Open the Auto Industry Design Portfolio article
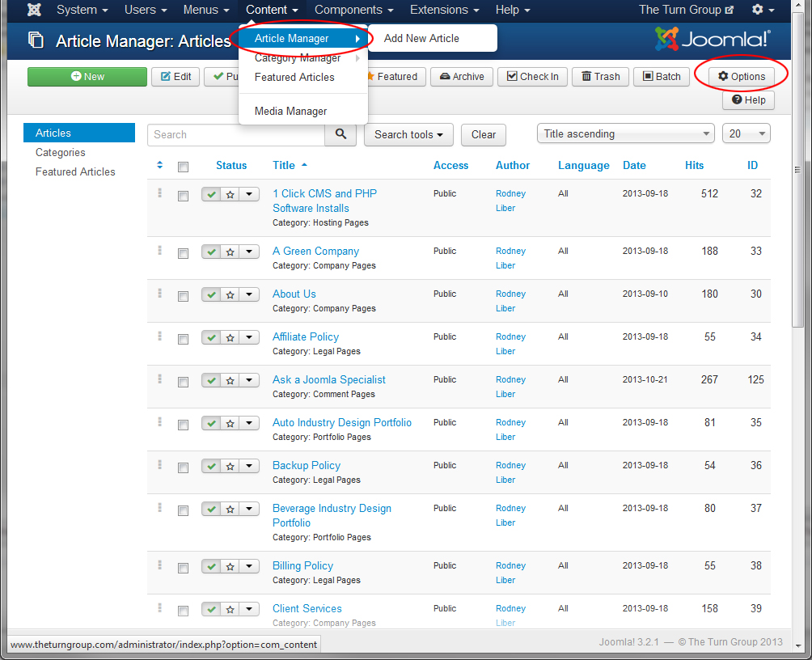This screenshot has height=660, width=812. (x=341, y=422)
